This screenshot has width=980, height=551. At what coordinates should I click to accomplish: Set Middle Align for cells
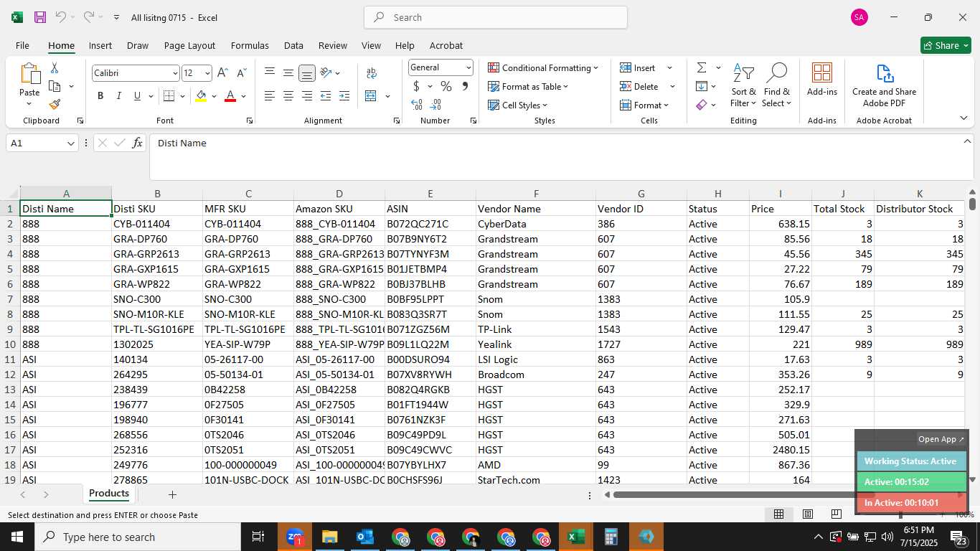pos(288,73)
